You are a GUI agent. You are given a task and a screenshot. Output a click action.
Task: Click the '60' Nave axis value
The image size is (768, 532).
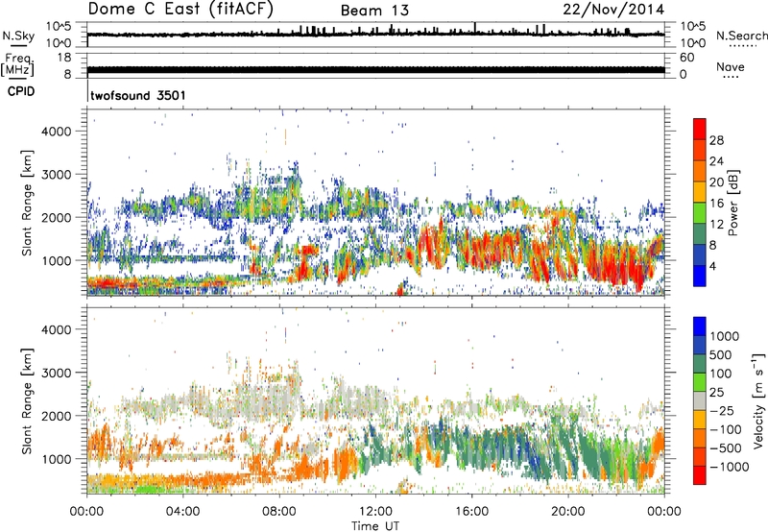tap(687, 58)
